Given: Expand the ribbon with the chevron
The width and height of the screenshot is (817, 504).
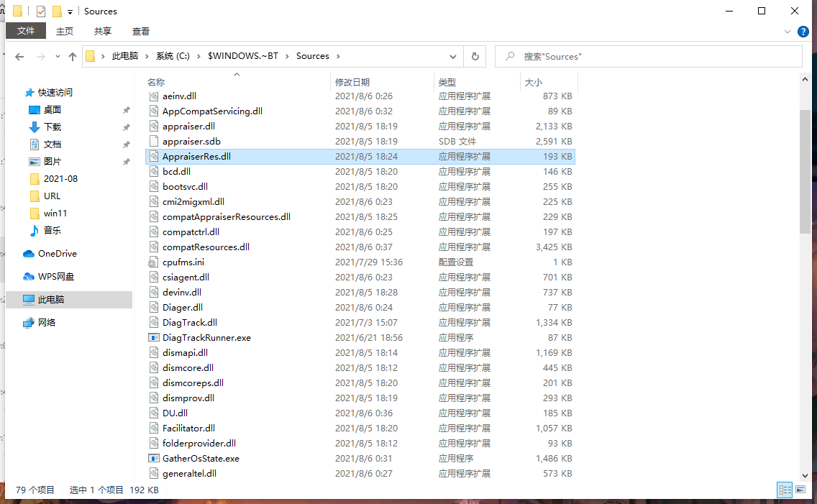Looking at the screenshot, I should pos(788,32).
